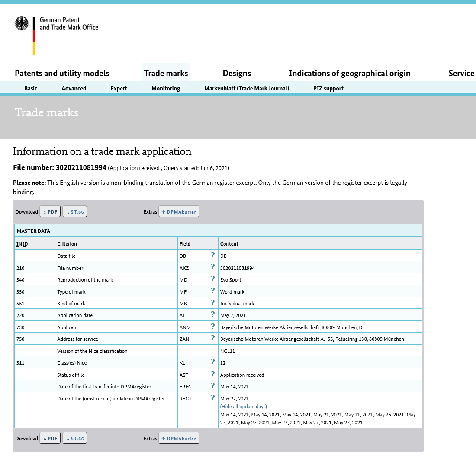Collapse list via Hide all update days
The width and height of the screenshot is (476, 458).
pyautogui.click(x=244, y=407)
